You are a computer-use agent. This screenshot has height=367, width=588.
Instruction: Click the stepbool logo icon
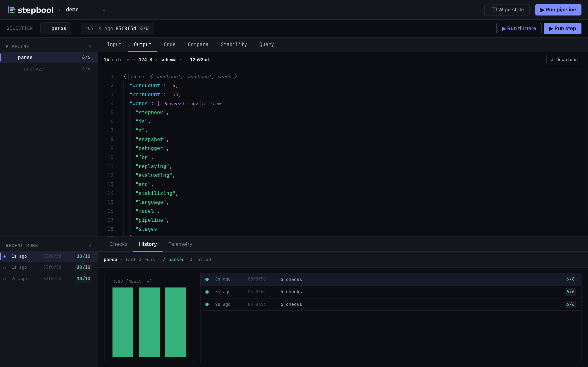point(12,10)
